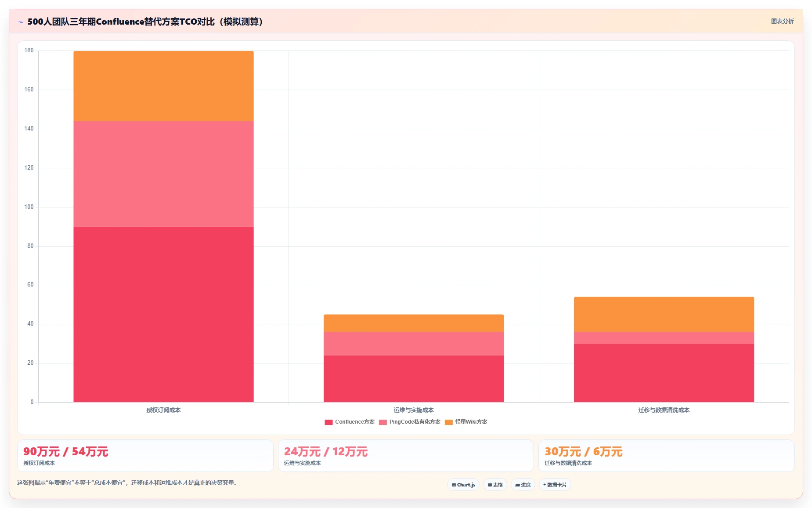Click the 授权订阅成本 x-axis label
The width and height of the screenshot is (812, 508).
pos(163,410)
